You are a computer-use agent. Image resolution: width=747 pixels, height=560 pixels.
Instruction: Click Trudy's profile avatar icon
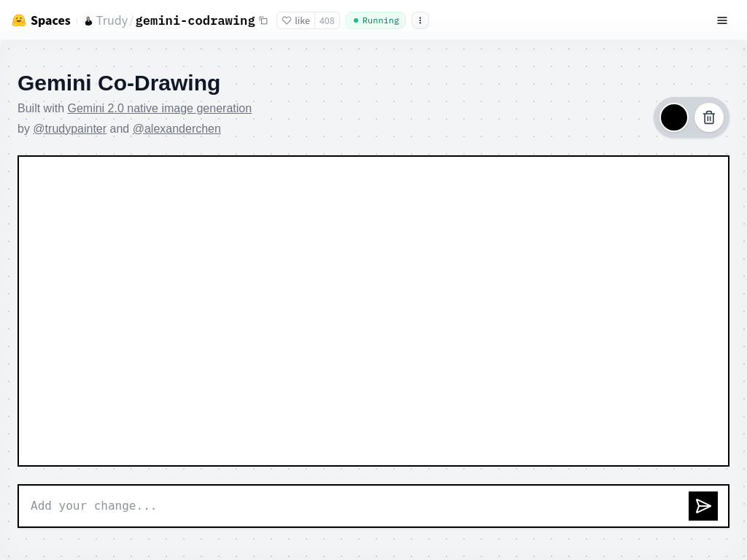[88, 21]
